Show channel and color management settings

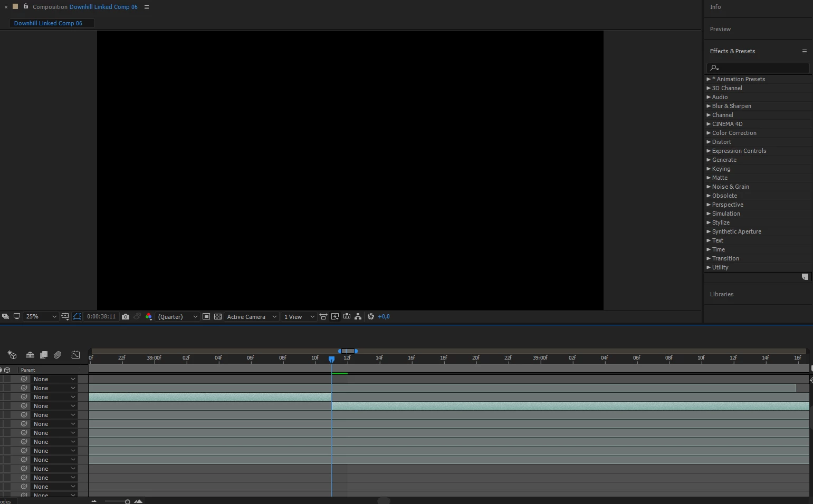pyautogui.click(x=149, y=316)
